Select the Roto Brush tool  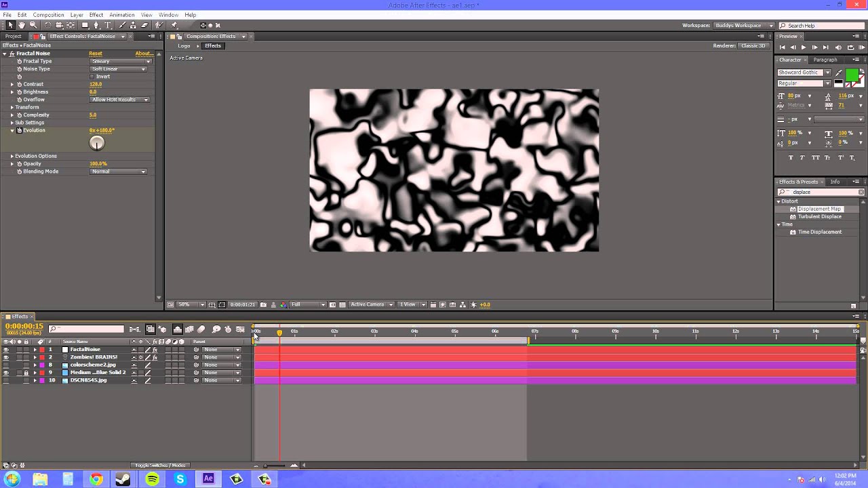point(159,26)
